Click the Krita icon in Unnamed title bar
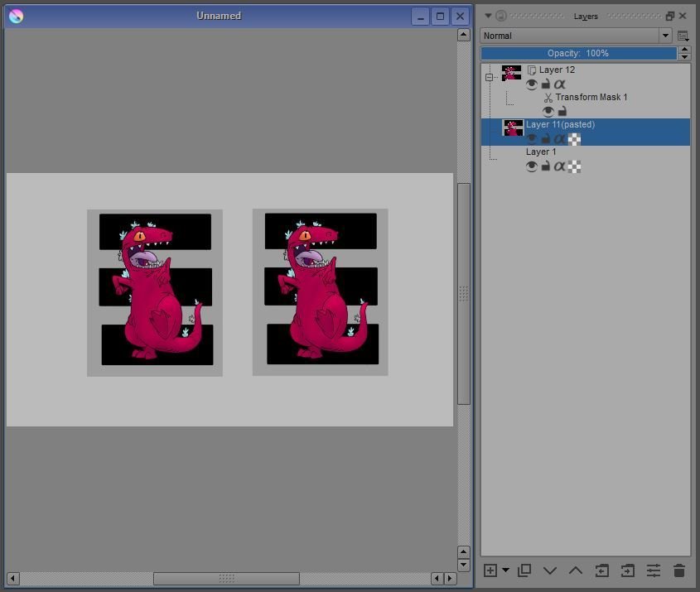700x592 pixels. tap(16, 16)
